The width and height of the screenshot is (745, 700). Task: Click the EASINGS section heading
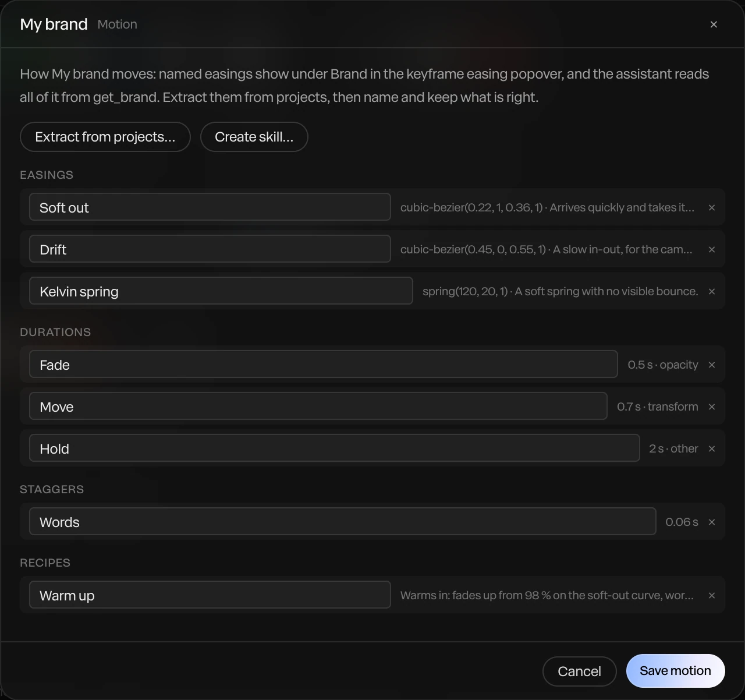[x=47, y=175]
